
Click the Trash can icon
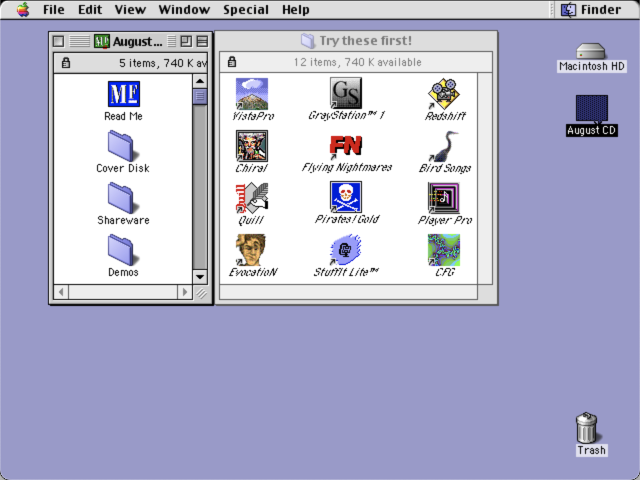[587, 428]
